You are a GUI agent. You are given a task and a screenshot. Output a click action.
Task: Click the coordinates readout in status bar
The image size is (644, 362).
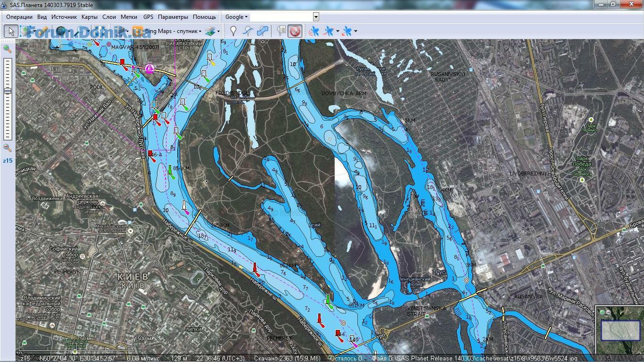coord(79,358)
